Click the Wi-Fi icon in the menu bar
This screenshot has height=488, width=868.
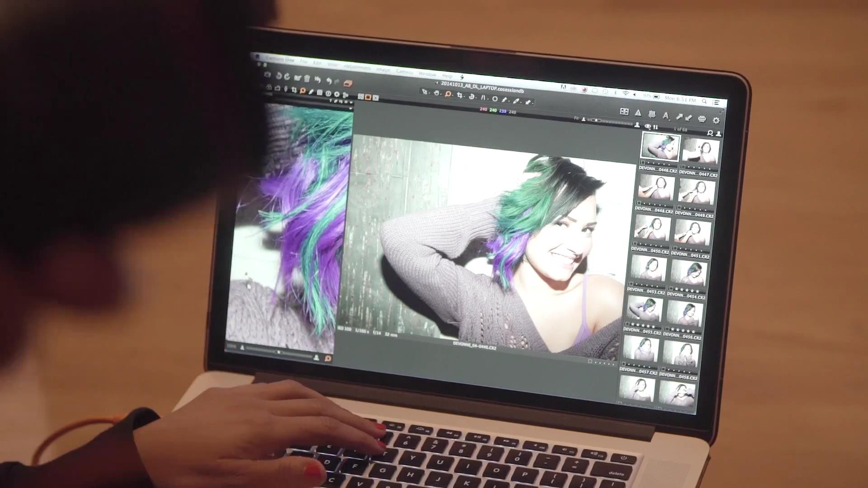[625, 93]
